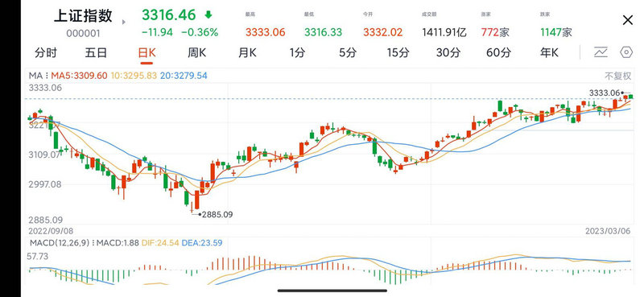Select the 年K tab
The image size is (644, 297).
click(x=549, y=52)
